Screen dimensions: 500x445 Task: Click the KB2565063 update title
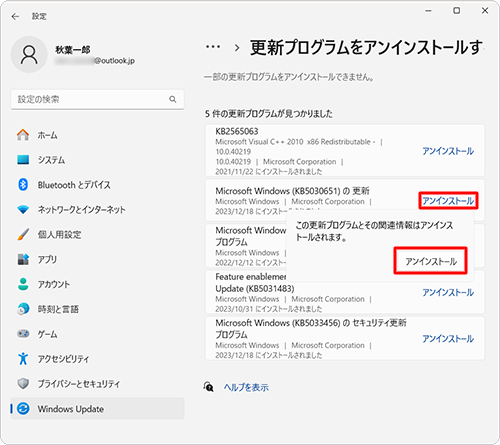237,131
